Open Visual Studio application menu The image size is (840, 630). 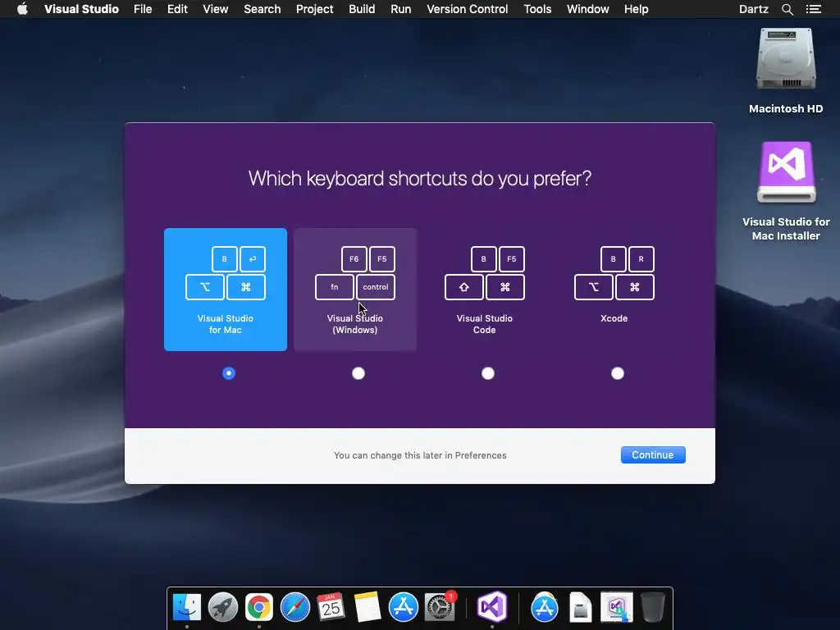pos(81,9)
